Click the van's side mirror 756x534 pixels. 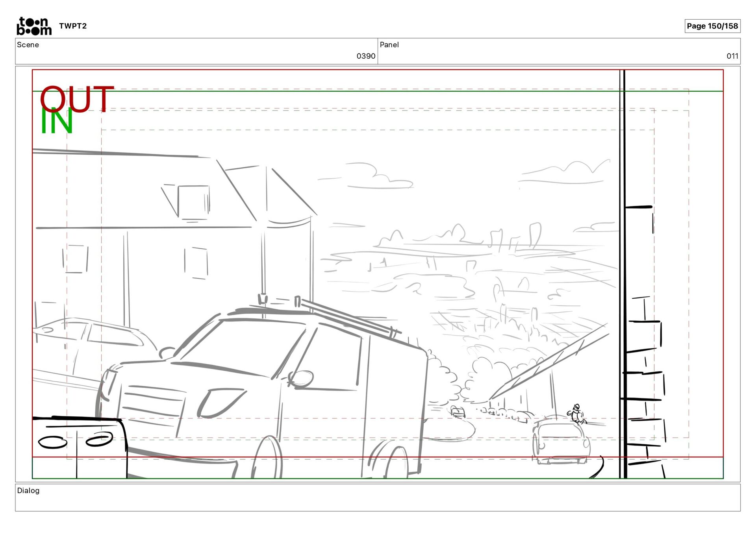(x=302, y=379)
